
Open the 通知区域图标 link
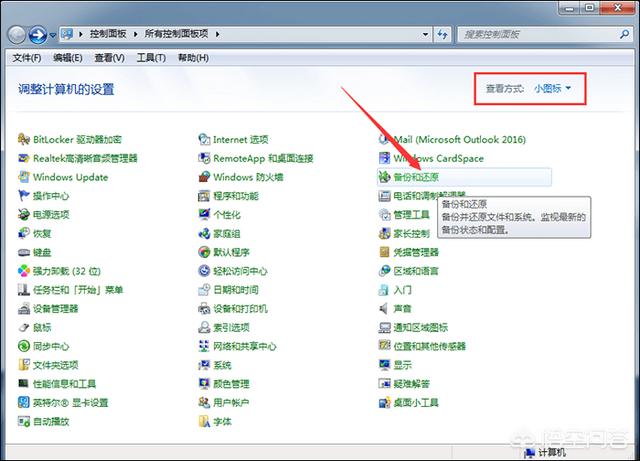(421, 327)
